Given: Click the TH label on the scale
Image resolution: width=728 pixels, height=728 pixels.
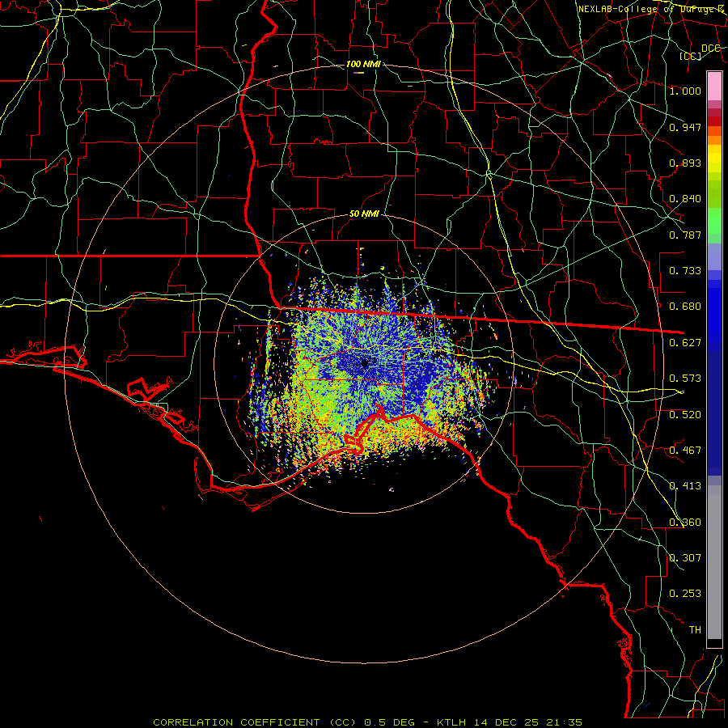Looking at the screenshot, I should pyautogui.click(x=695, y=630).
